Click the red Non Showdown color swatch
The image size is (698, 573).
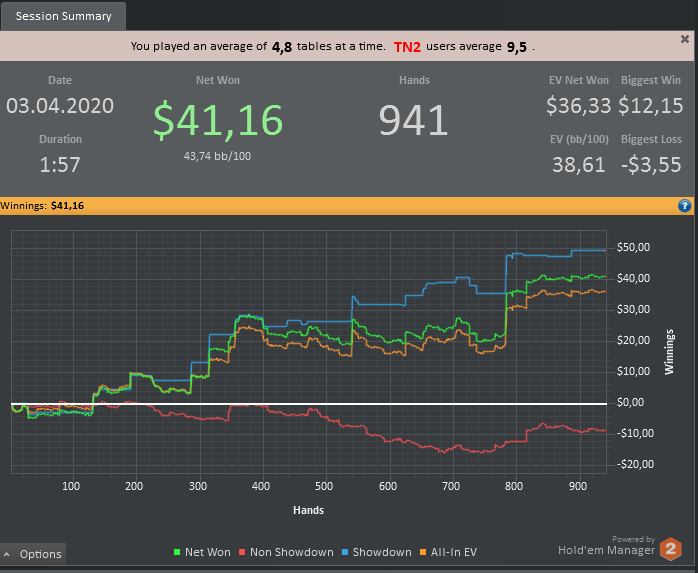242,553
